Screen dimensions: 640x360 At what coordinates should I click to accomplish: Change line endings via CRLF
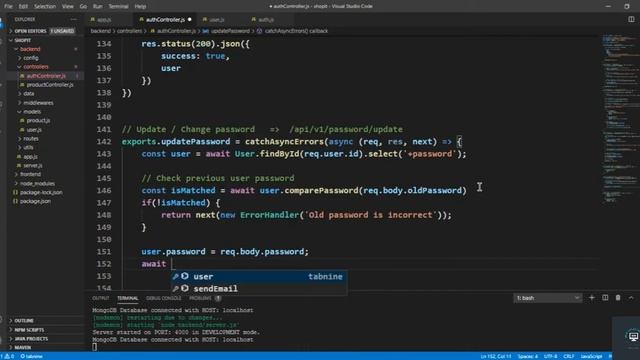click(x=569, y=356)
